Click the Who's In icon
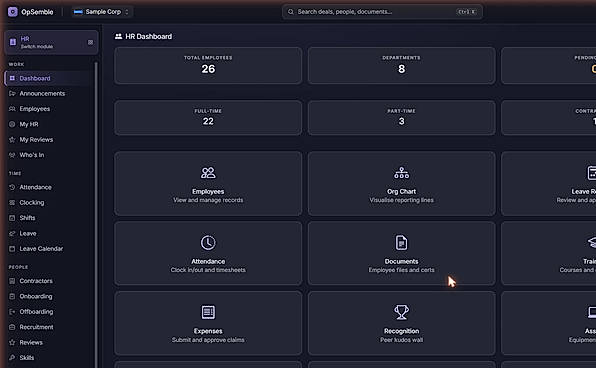The width and height of the screenshot is (596, 368). pyautogui.click(x=12, y=155)
